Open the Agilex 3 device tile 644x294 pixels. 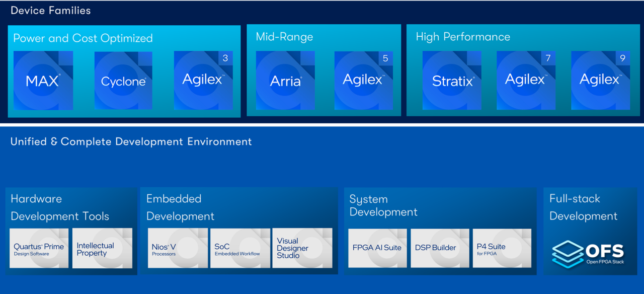203,81
